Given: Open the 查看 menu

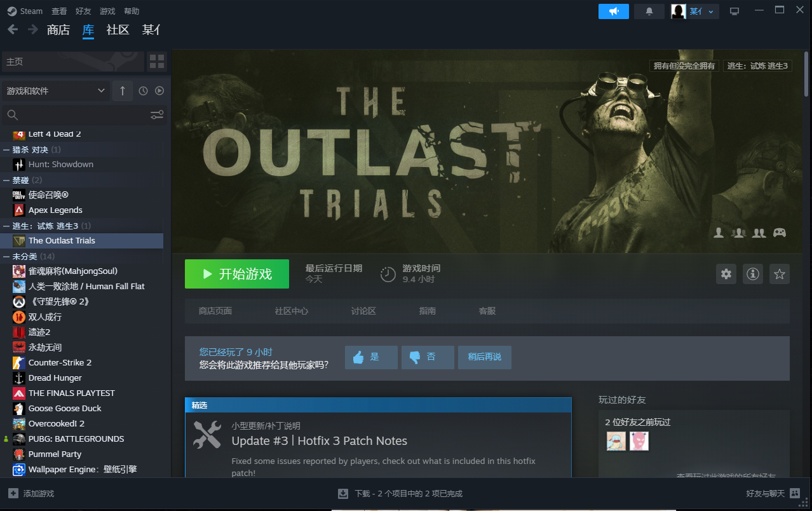Looking at the screenshot, I should tap(59, 11).
